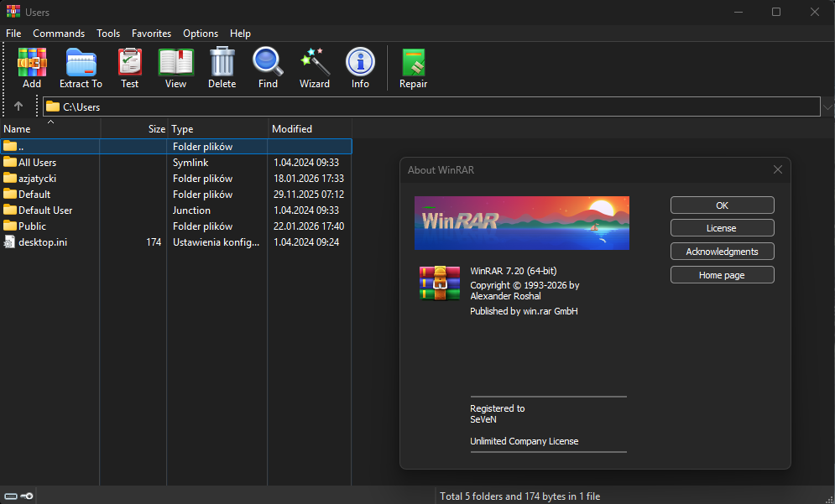
Task: Click the Acknowledgments button
Action: [x=722, y=252]
